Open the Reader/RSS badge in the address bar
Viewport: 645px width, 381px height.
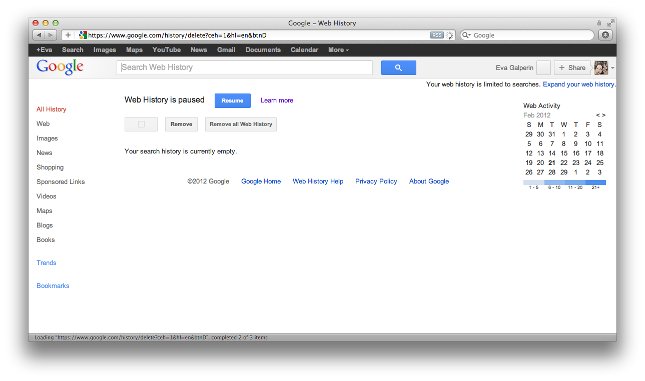tap(437, 35)
